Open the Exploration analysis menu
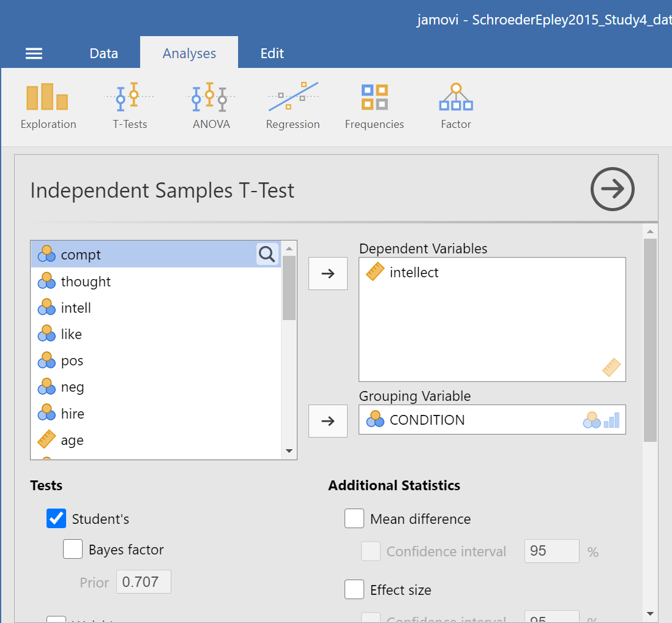Viewport: 672px width, 623px height. (x=48, y=106)
